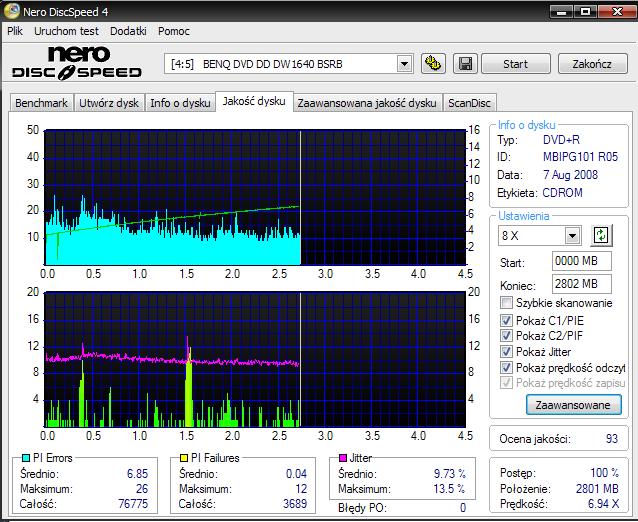
Task: Click the Ocena jakości value 93
Action: pos(612,439)
